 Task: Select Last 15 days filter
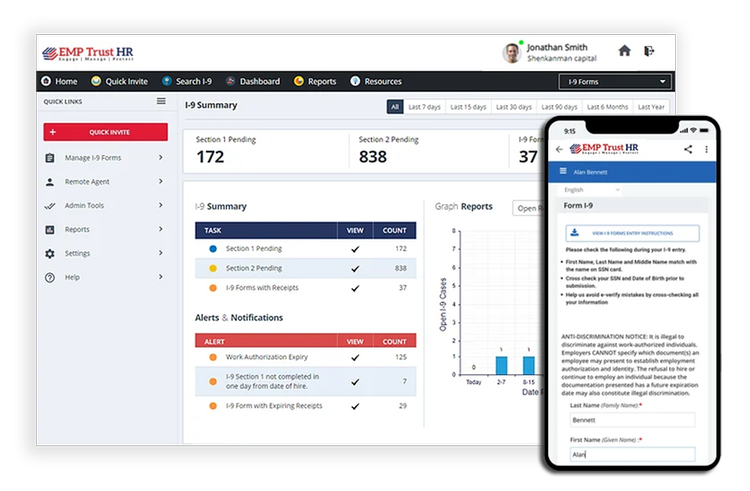pyautogui.click(x=468, y=107)
